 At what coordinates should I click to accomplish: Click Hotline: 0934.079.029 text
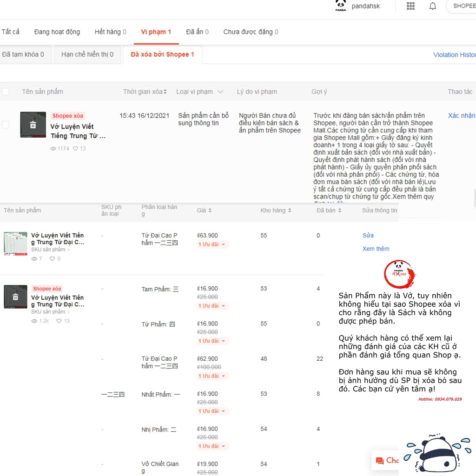440,399
